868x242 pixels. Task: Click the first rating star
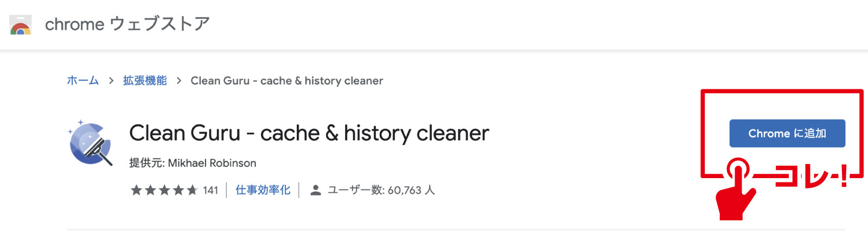136,190
